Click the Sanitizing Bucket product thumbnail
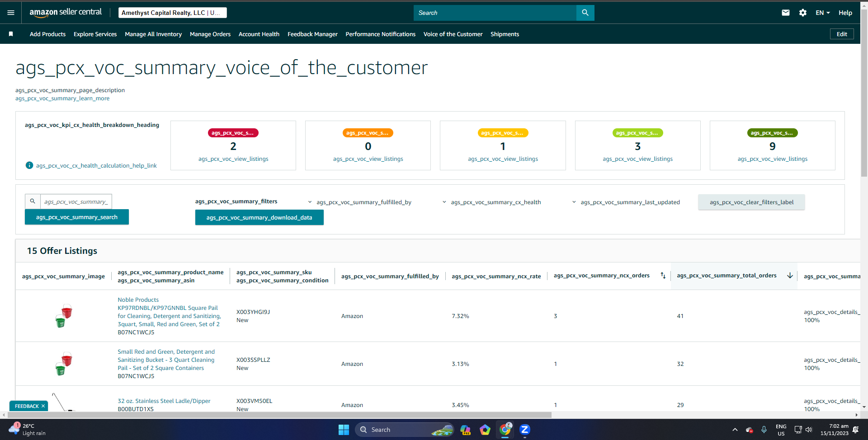Viewport: 868px width, 440px height. point(64,364)
